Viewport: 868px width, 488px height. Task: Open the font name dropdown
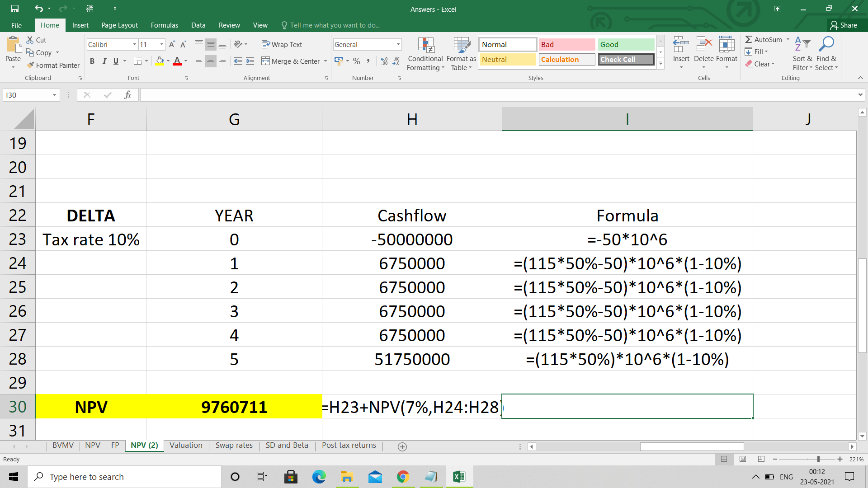click(x=134, y=44)
